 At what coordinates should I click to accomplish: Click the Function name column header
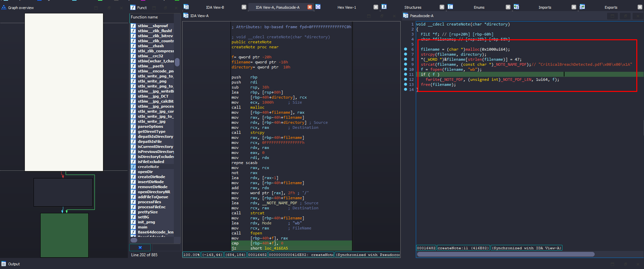point(152,17)
